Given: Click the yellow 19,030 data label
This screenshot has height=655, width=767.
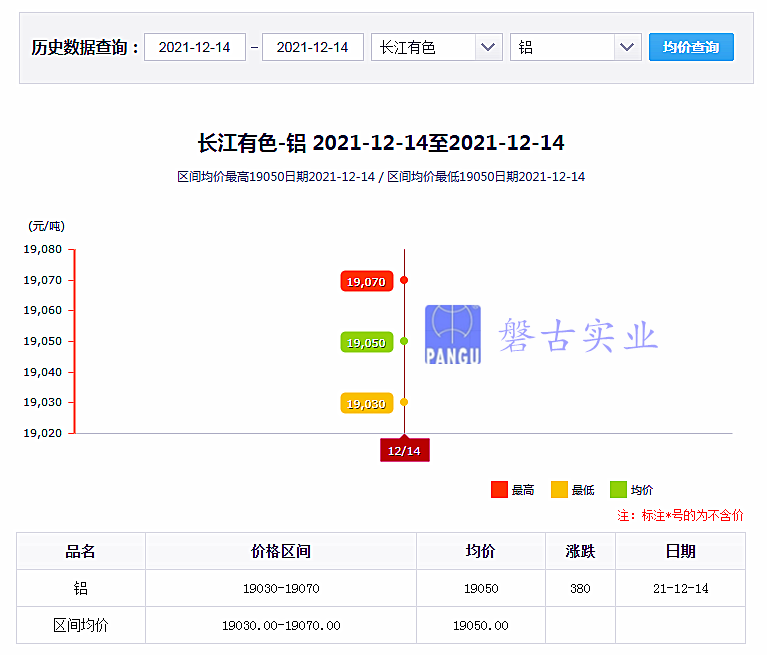Looking at the screenshot, I should click(367, 404).
